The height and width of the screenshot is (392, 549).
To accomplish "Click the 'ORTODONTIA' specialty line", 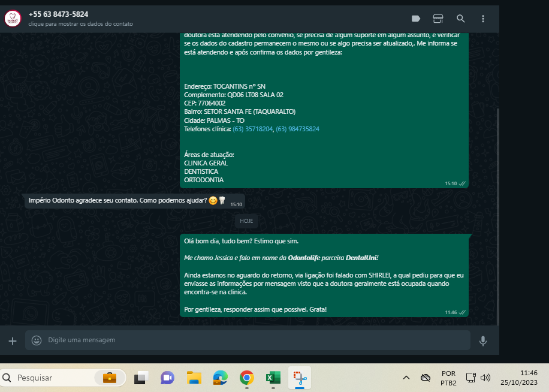I will (204, 180).
